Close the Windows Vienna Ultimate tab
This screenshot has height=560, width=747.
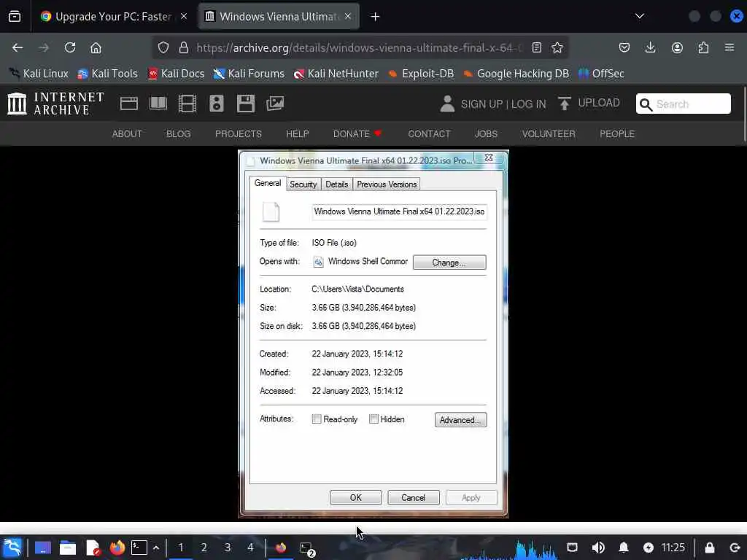[348, 16]
